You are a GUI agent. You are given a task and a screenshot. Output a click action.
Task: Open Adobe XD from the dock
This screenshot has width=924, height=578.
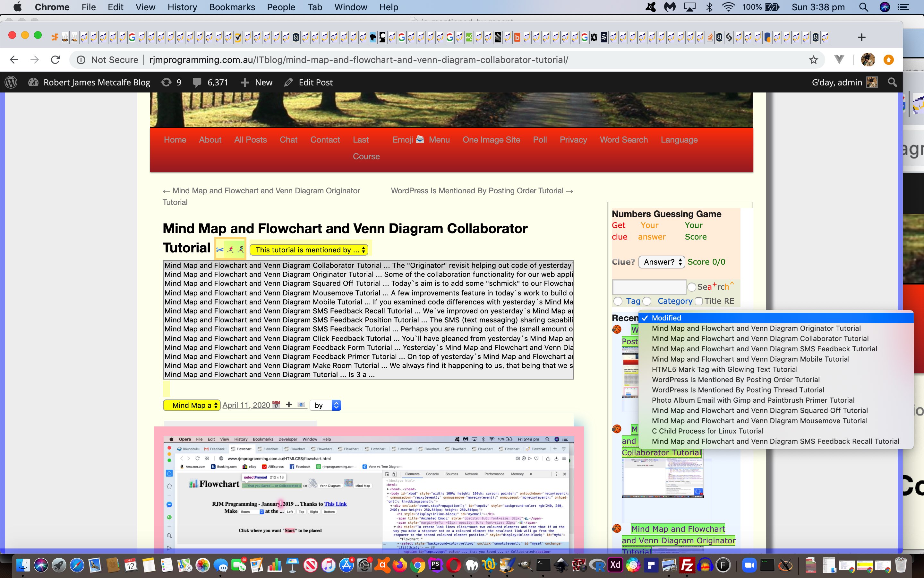(615, 565)
